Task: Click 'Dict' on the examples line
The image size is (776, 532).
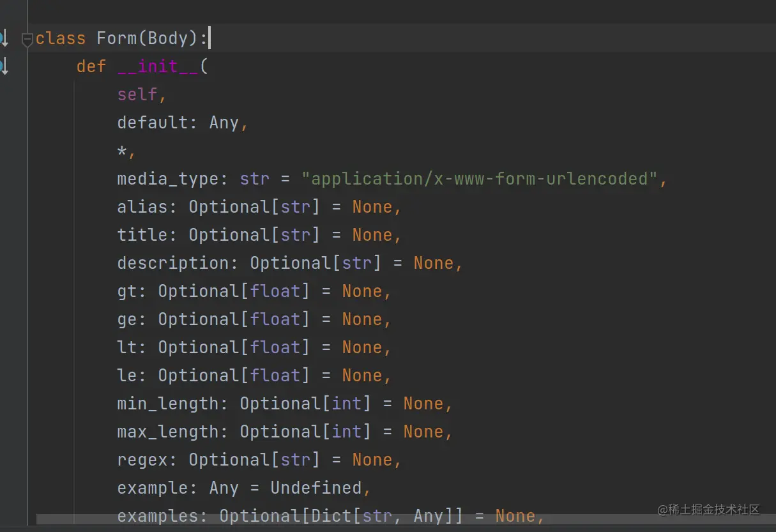Action: tap(331, 516)
